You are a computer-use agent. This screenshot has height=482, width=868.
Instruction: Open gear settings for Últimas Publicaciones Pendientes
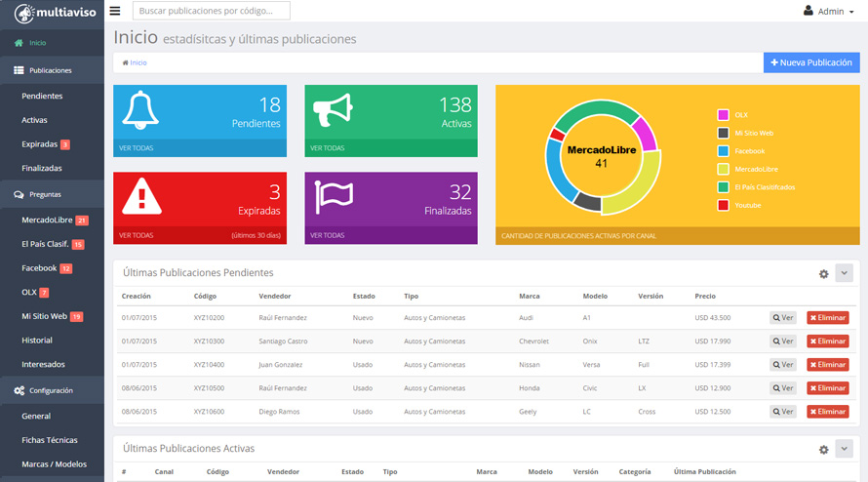(x=824, y=274)
